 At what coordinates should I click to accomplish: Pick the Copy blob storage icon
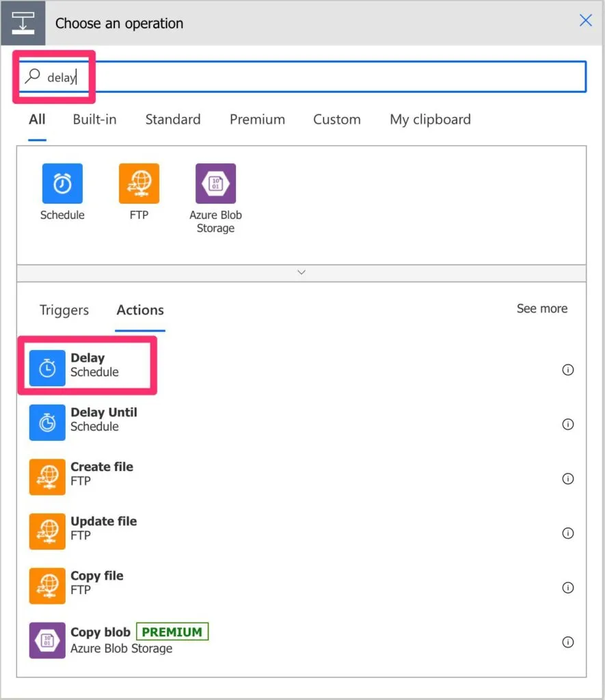[47, 640]
